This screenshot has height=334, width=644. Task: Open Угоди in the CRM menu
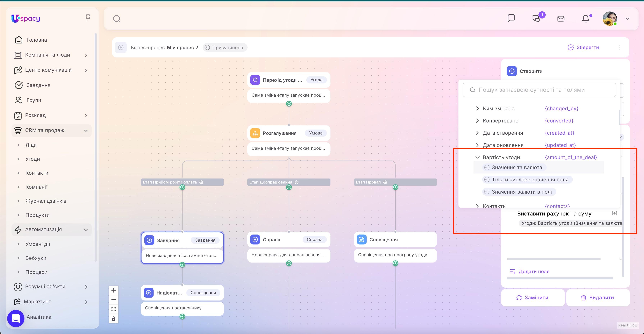[33, 159]
